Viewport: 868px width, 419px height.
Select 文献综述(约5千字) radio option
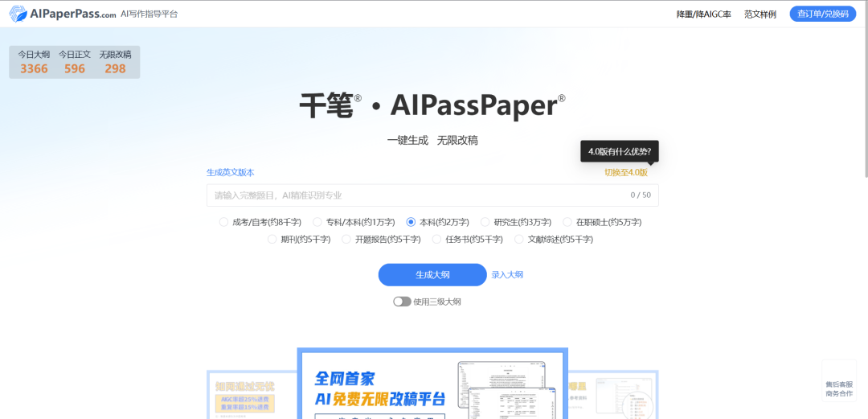tap(554, 240)
